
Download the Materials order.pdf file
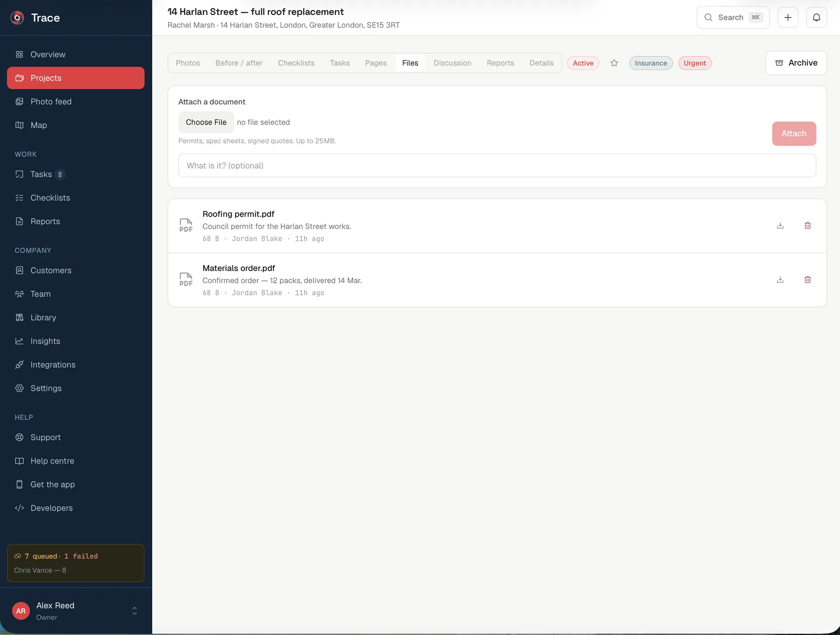tap(780, 280)
